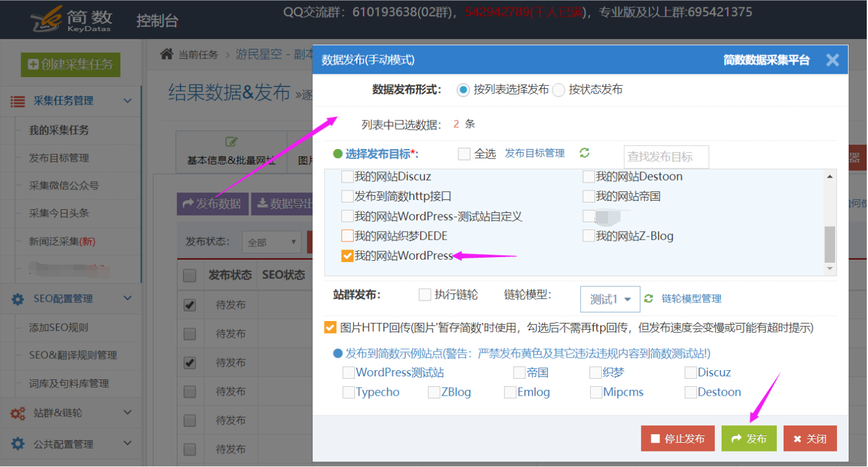Select 按状态发布 radio option
This screenshot has height=467, width=868.
(x=558, y=90)
